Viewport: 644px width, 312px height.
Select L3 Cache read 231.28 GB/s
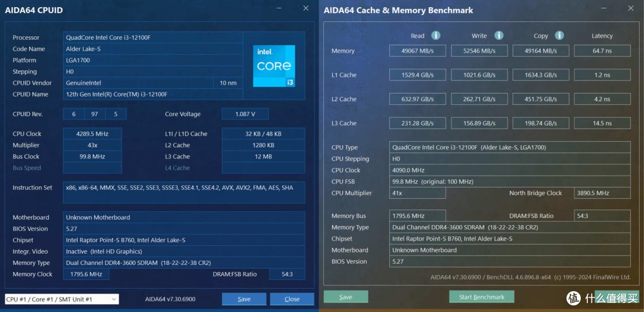point(417,123)
